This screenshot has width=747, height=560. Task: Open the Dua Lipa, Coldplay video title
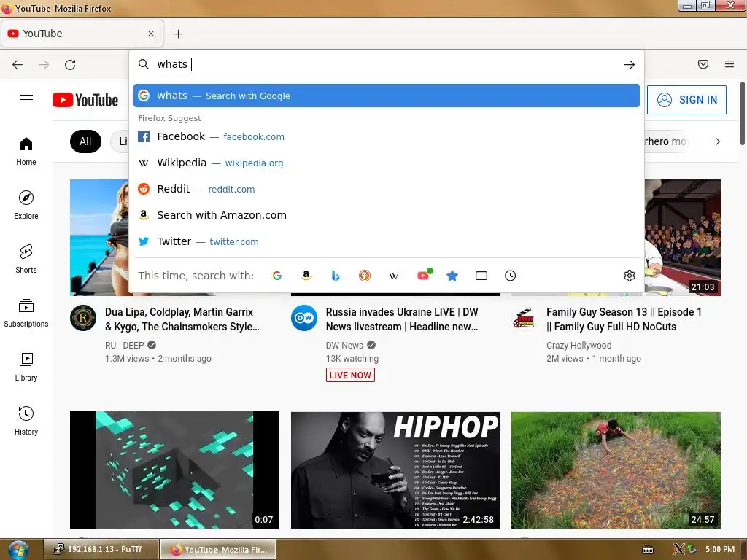tap(182, 319)
